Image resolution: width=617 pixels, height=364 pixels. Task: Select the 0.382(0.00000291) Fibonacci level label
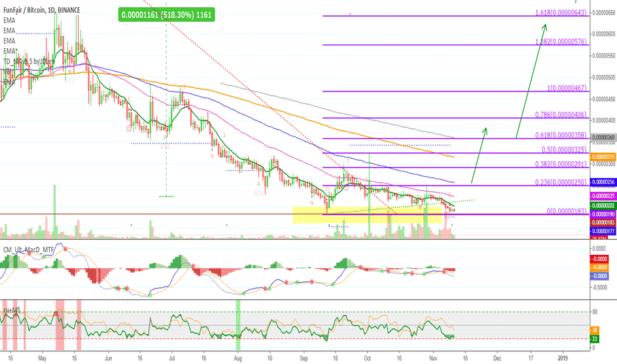[x=561, y=164]
